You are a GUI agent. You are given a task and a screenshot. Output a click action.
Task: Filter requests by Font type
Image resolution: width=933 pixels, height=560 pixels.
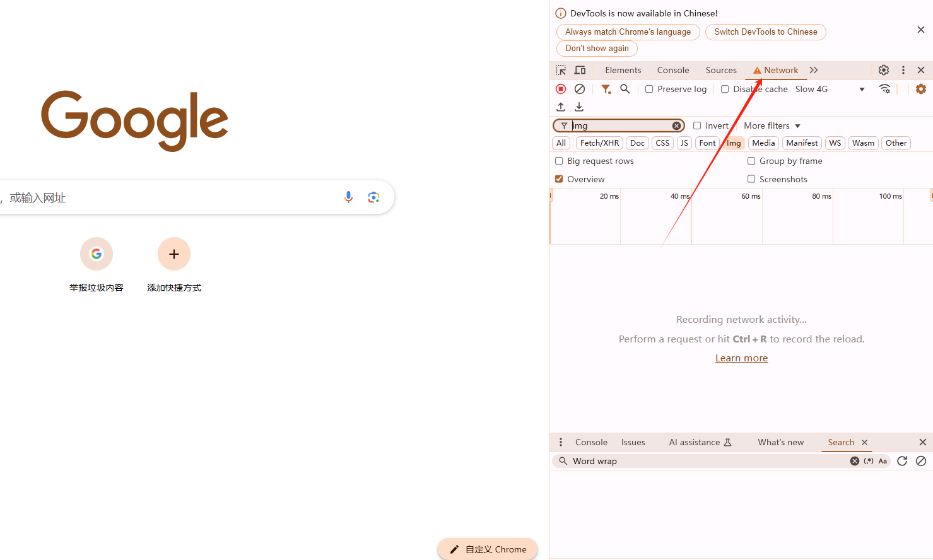707,143
